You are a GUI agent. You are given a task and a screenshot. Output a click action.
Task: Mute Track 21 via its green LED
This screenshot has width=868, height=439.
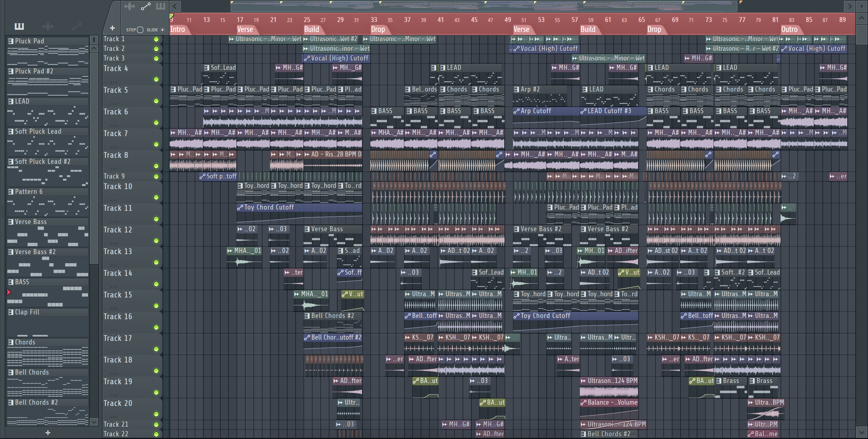click(156, 425)
